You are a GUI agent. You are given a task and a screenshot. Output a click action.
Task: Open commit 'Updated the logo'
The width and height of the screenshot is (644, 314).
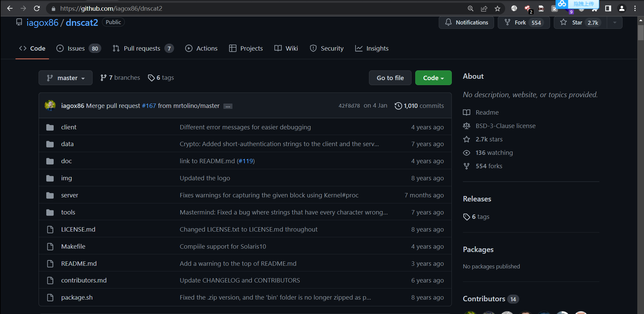205,178
